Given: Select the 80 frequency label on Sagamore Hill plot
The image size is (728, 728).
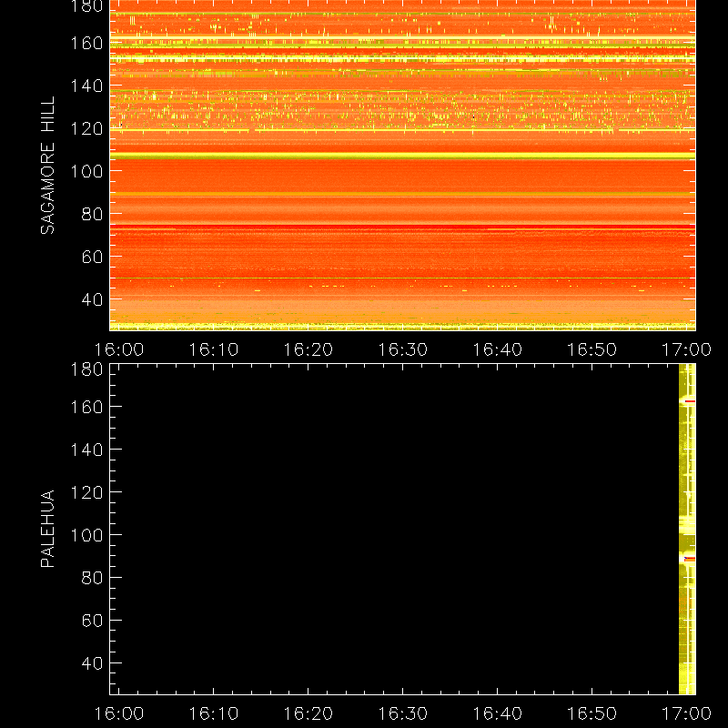Looking at the screenshot, I should 92,214.
